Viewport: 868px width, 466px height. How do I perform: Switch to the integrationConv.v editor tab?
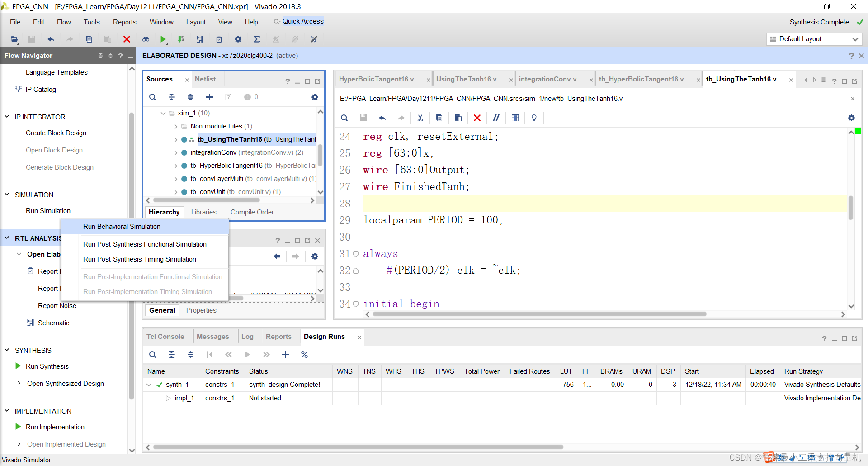click(547, 79)
